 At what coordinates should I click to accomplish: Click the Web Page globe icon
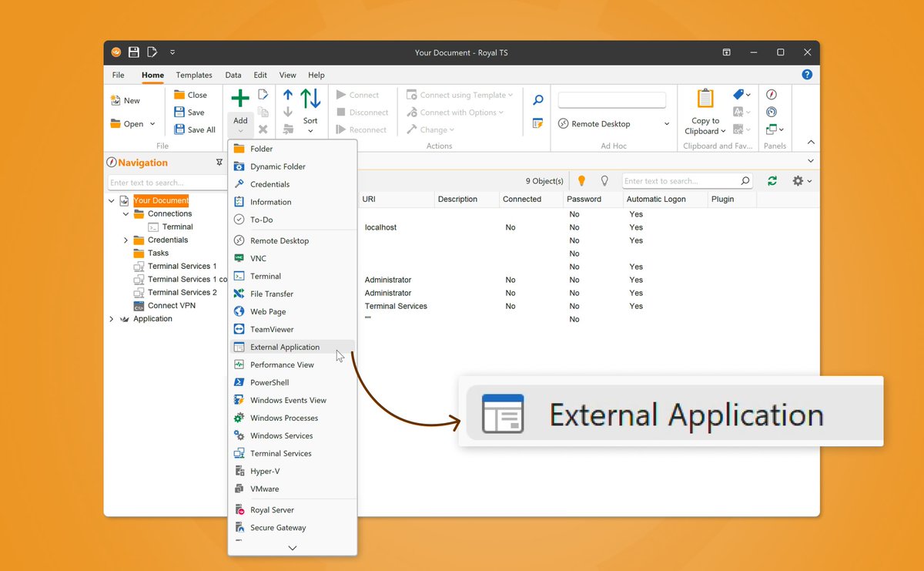tap(239, 311)
